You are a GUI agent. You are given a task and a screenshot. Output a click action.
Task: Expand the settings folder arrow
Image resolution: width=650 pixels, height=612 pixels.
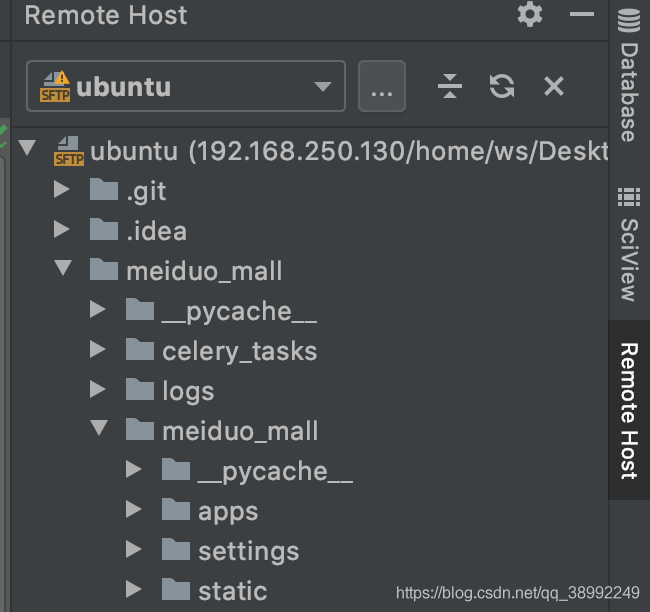click(134, 549)
